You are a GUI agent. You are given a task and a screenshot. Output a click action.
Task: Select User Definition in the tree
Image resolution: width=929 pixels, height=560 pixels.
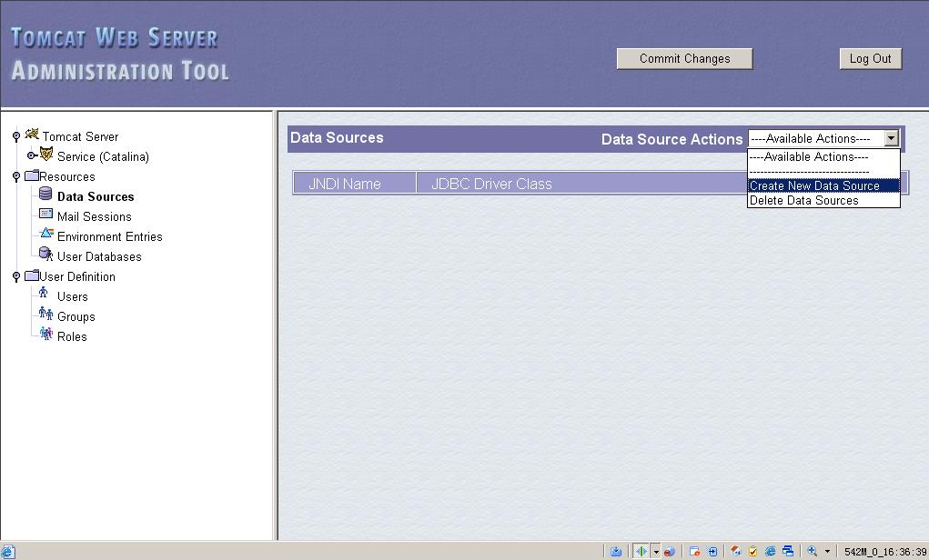tap(77, 276)
